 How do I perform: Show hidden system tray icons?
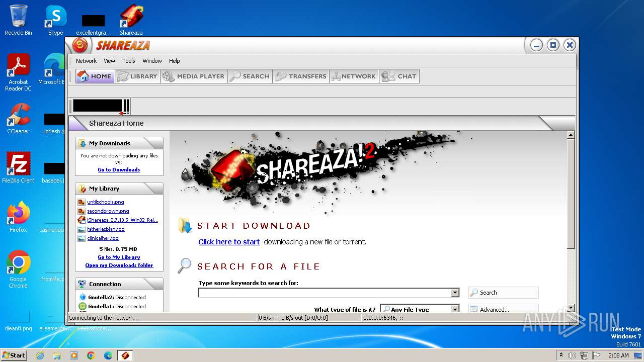pyautogui.click(x=561, y=355)
